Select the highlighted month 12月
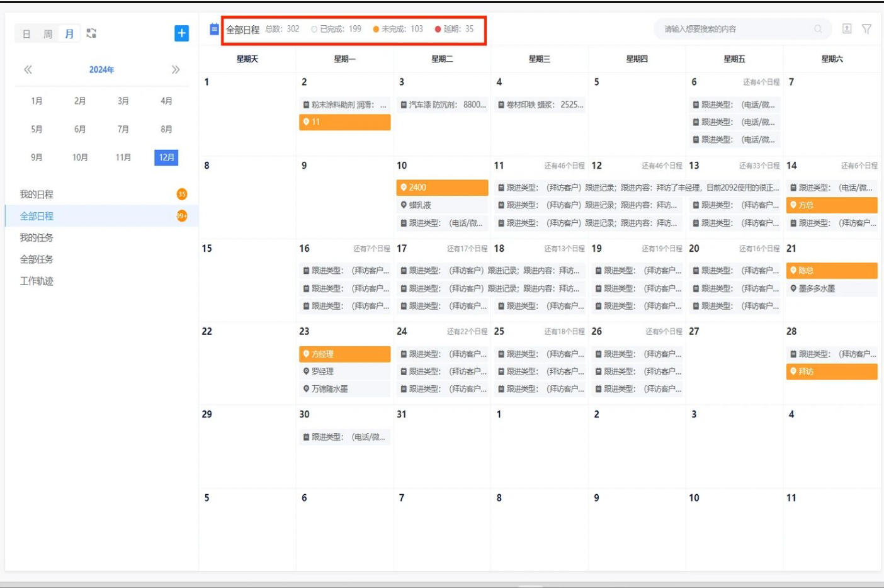 click(x=166, y=157)
